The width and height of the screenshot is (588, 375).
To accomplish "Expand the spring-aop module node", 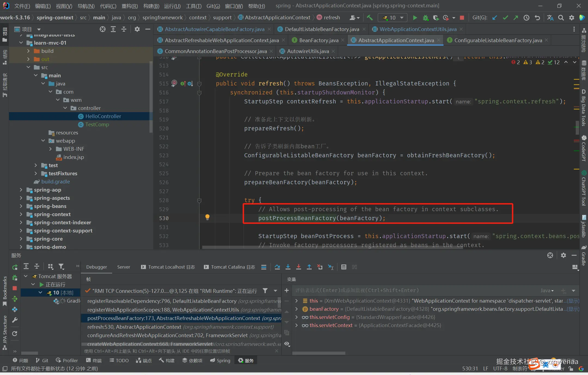I will [x=21, y=190].
